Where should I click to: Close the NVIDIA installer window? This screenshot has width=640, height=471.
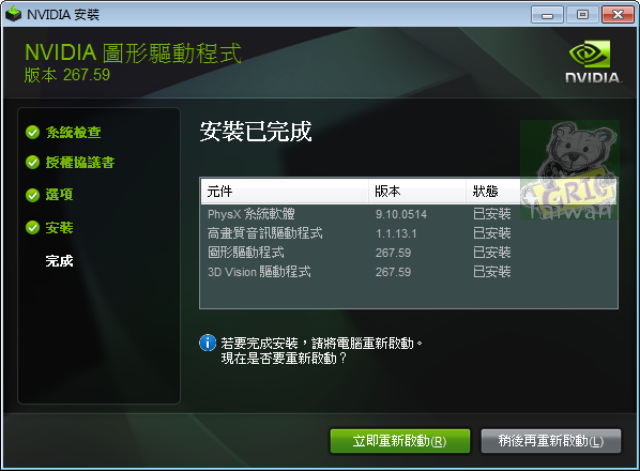point(618,15)
